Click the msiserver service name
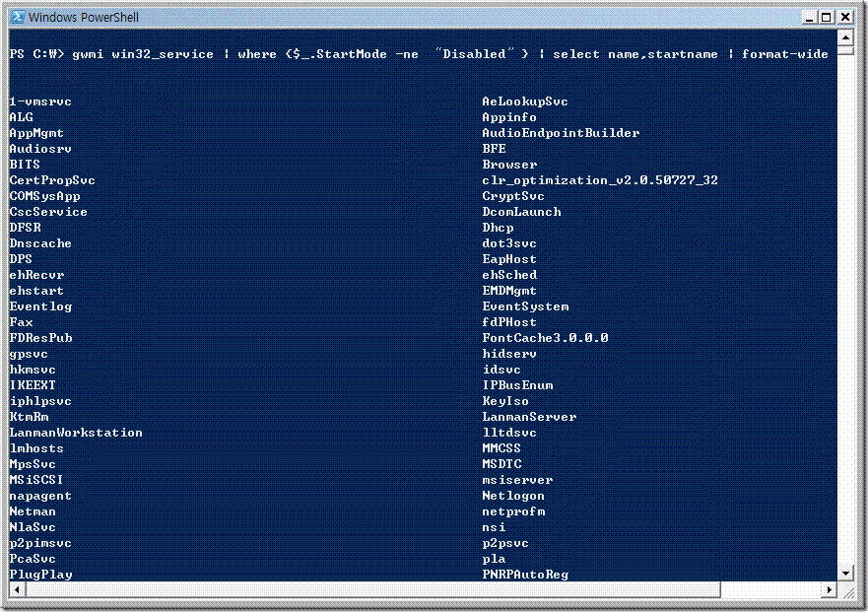 click(517, 480)
